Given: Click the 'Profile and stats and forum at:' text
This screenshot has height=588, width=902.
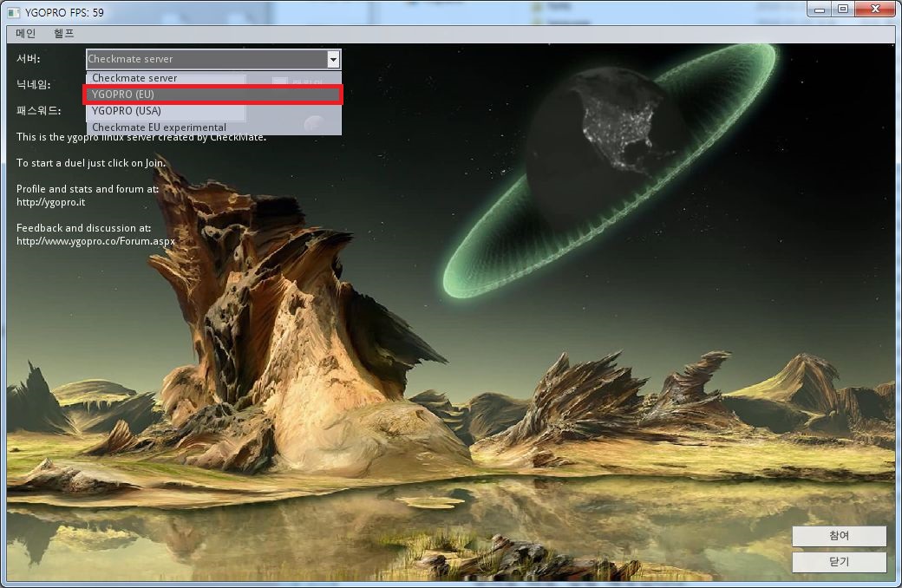Looking at the screenshot, I should point(88,189).
